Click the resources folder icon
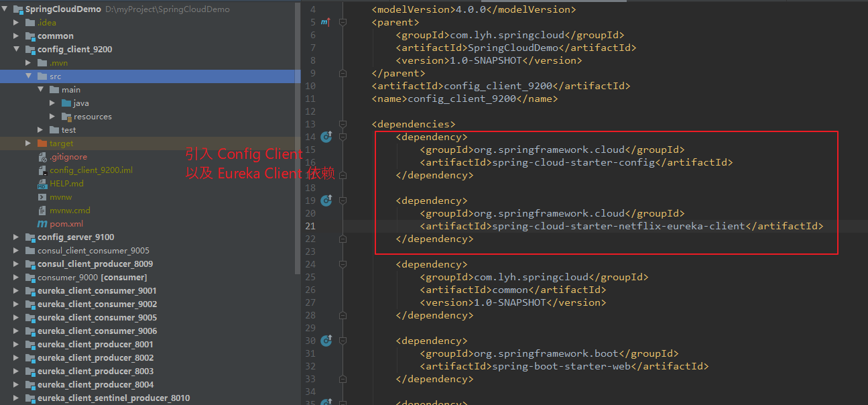This screenshot has width=868, height=405. (66, 117)
